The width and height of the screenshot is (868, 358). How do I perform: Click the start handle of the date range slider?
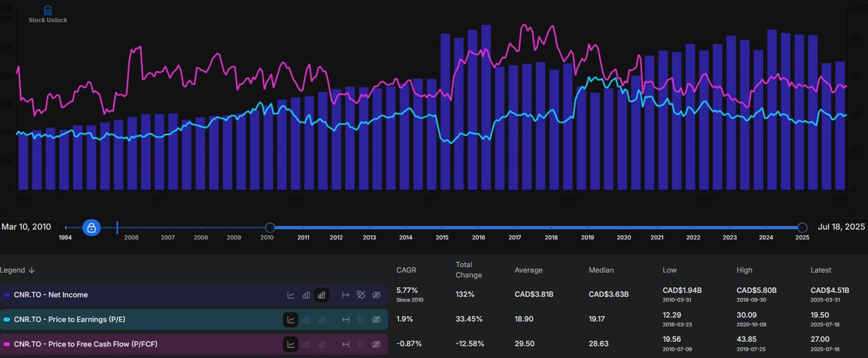(270, 227)
